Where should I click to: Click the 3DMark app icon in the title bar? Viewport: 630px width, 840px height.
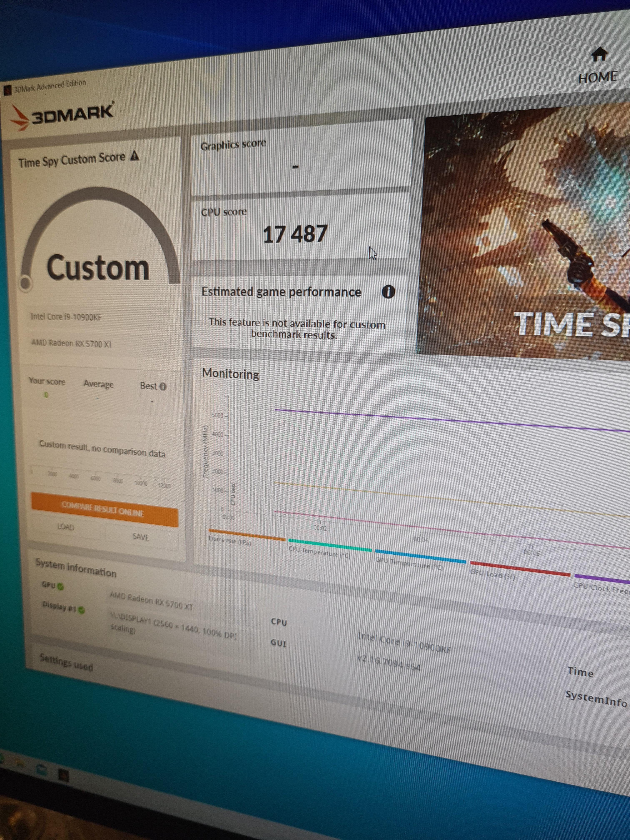coord(7,90)
